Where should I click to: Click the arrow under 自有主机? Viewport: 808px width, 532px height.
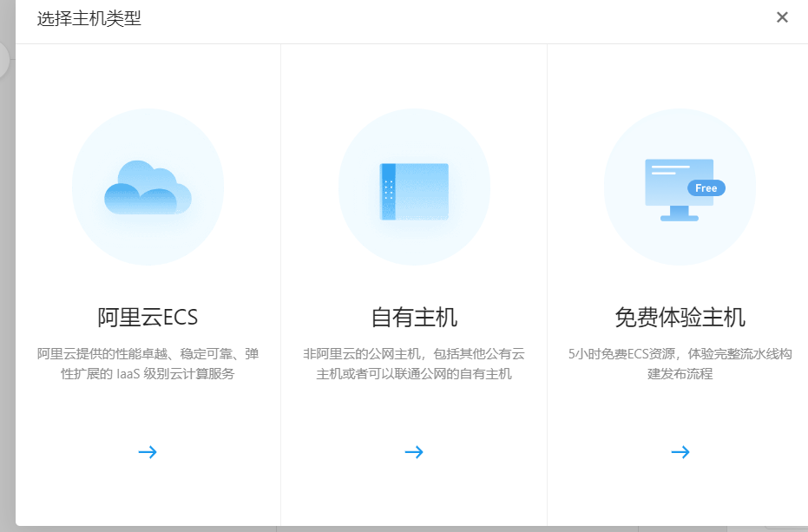(x=414, y=452)
